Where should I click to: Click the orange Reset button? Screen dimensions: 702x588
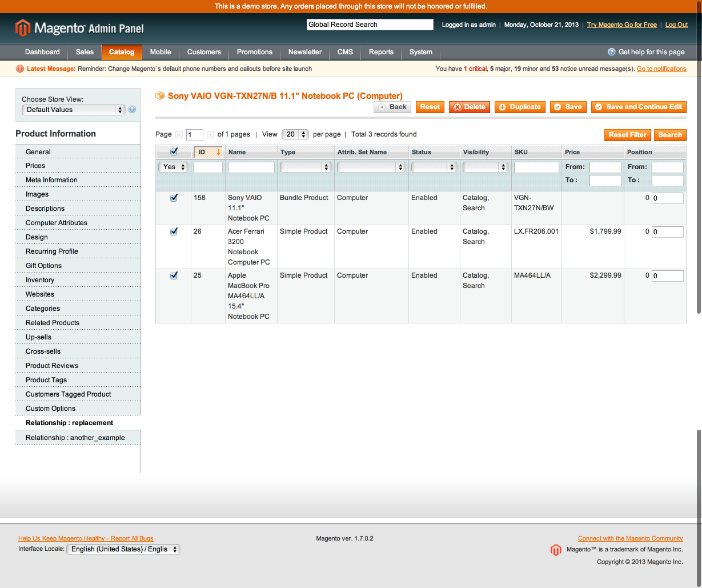point(430,107)
